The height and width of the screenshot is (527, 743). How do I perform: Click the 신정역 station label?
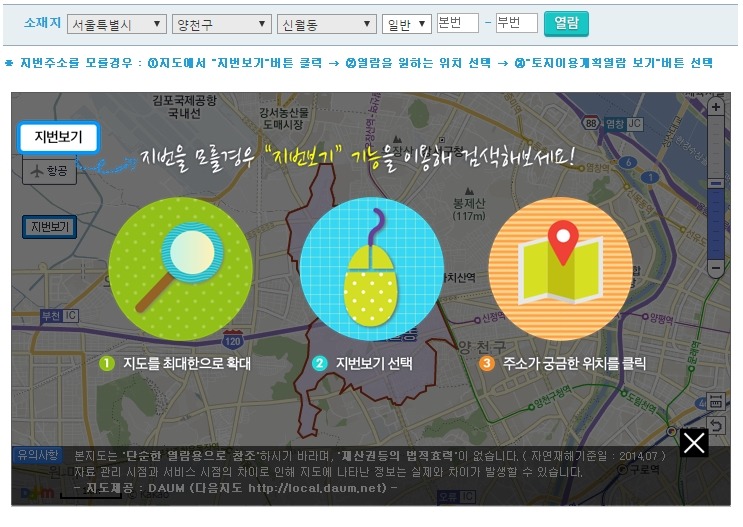tap(492, 318)
